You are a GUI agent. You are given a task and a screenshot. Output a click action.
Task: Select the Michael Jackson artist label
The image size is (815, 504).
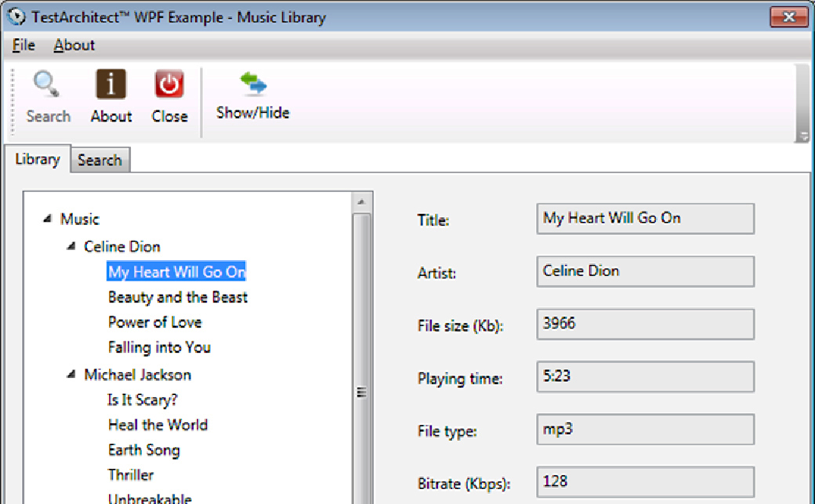click(x=138, y=375)
